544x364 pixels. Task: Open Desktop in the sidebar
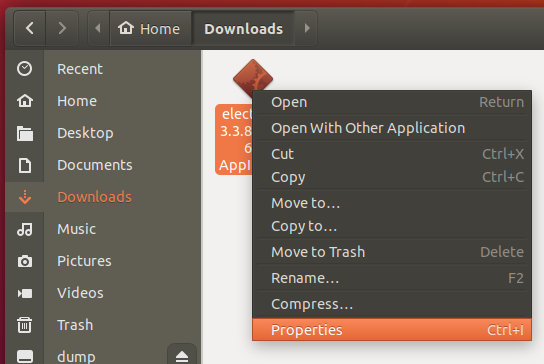click(x=85, y=133)
